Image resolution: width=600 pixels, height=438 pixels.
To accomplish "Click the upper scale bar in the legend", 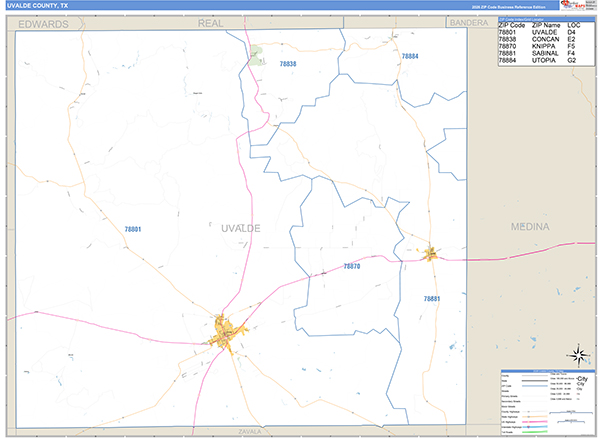I will [x=571, y=412].
